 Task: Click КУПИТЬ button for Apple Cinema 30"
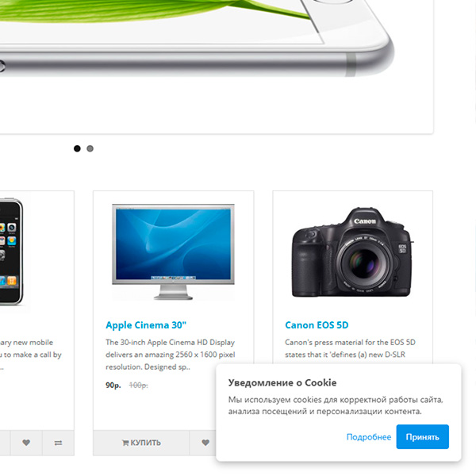point(141,443)
